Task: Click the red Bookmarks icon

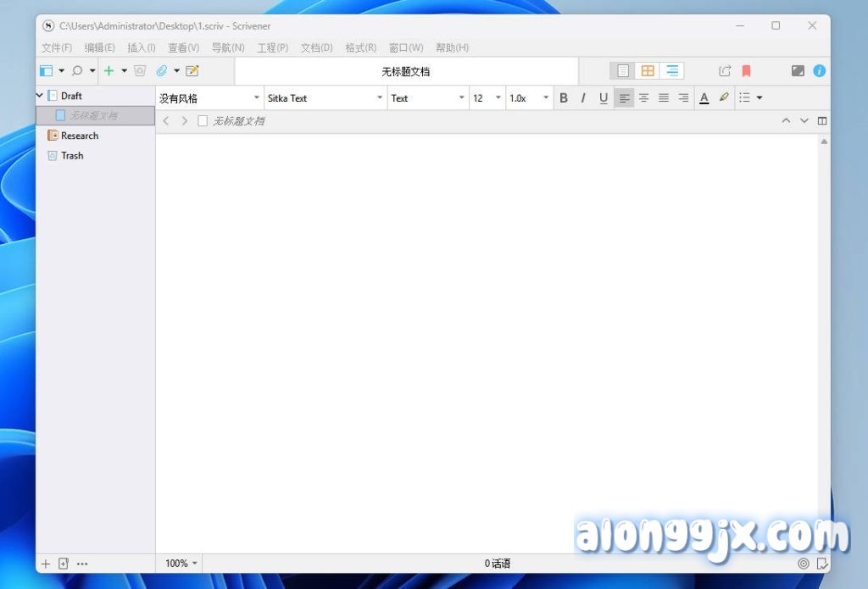Action: point(747,71)
